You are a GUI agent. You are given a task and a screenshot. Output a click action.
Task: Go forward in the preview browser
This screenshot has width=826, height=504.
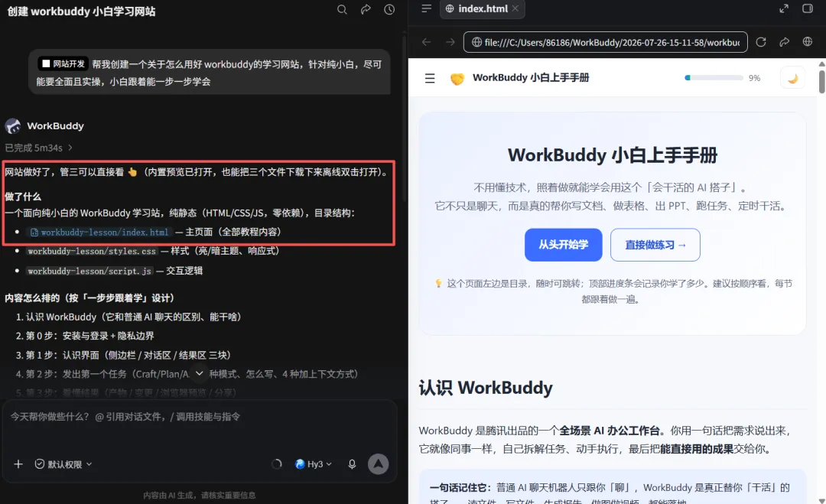450,42
